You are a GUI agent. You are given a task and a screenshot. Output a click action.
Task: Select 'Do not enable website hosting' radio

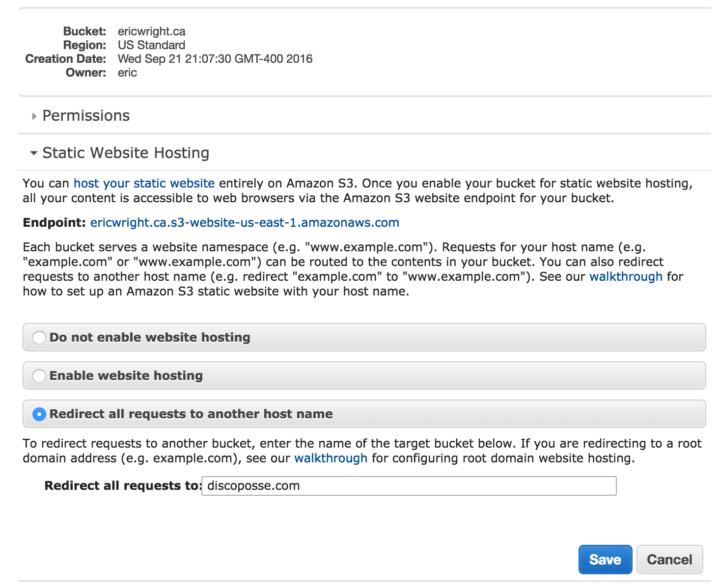click(39, 338)
